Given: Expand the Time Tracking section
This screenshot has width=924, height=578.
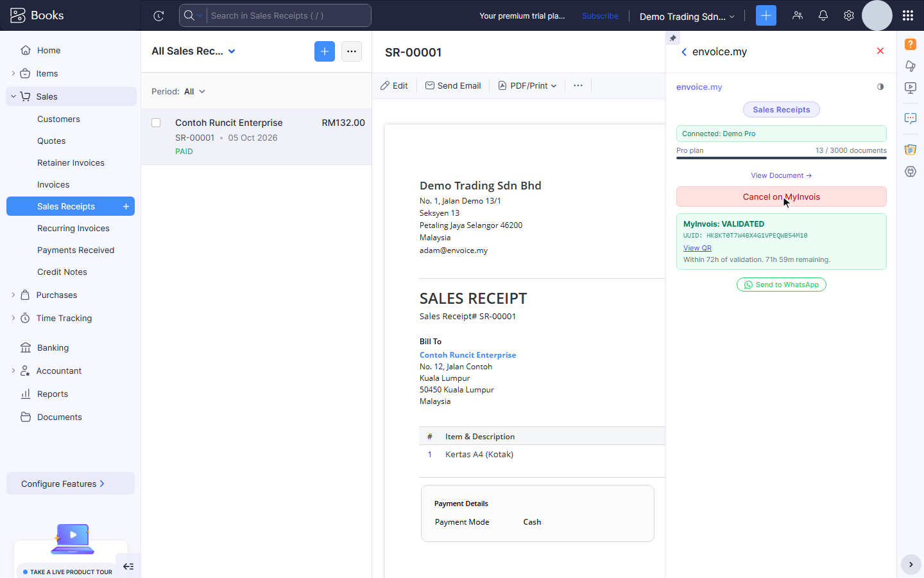Looking at the screenshot, I should (x=13, y=318).
